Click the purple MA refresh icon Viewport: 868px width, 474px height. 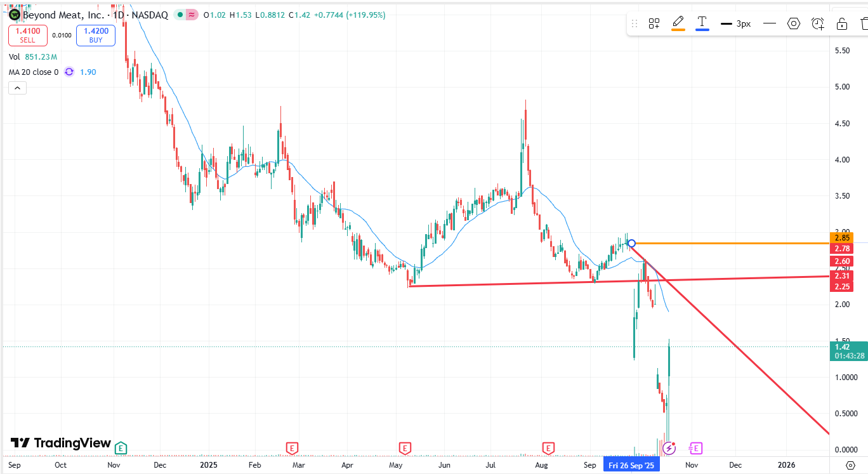(x=69, y=72)
